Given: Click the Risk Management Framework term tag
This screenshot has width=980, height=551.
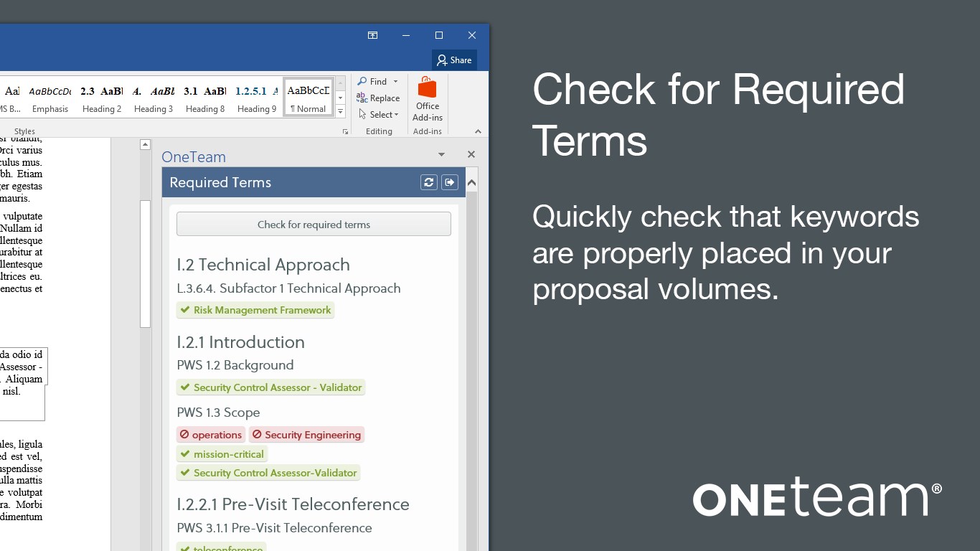Looking at the screenshot, I should [255, 310].
